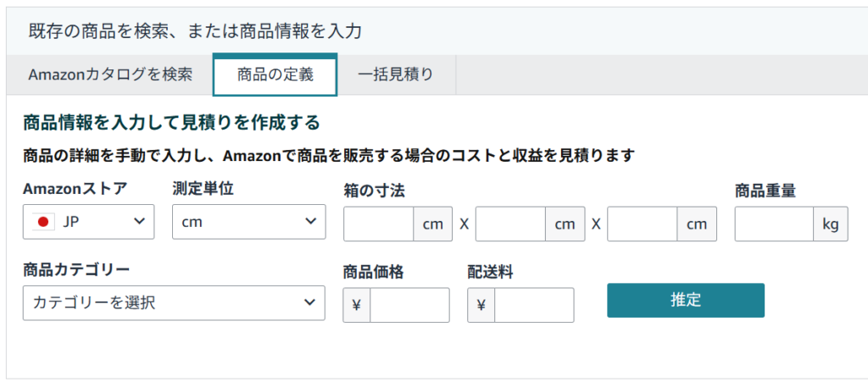The image size is (868, 382).
Task: Click the 測定単位 label
Action: (203, 189)
